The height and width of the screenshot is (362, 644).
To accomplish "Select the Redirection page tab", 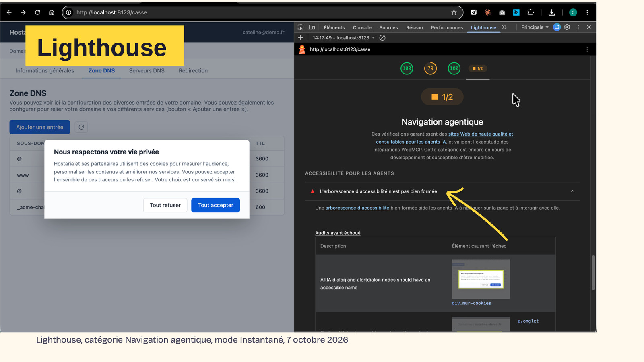I will [x=193, y=71].
